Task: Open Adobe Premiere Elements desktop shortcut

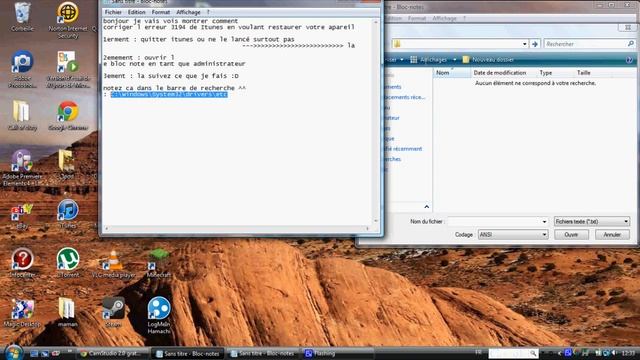Action: [22, 167]
